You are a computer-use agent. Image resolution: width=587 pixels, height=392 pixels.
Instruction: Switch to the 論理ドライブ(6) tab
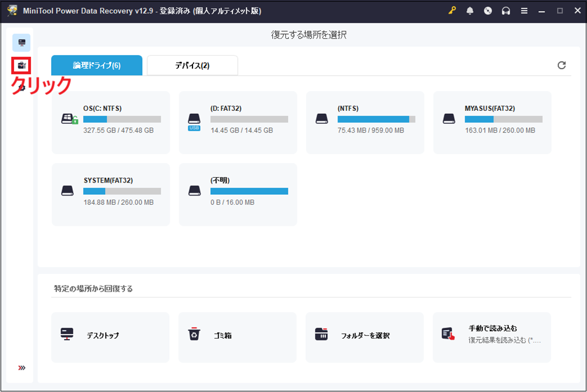click(x=97, y=65)
